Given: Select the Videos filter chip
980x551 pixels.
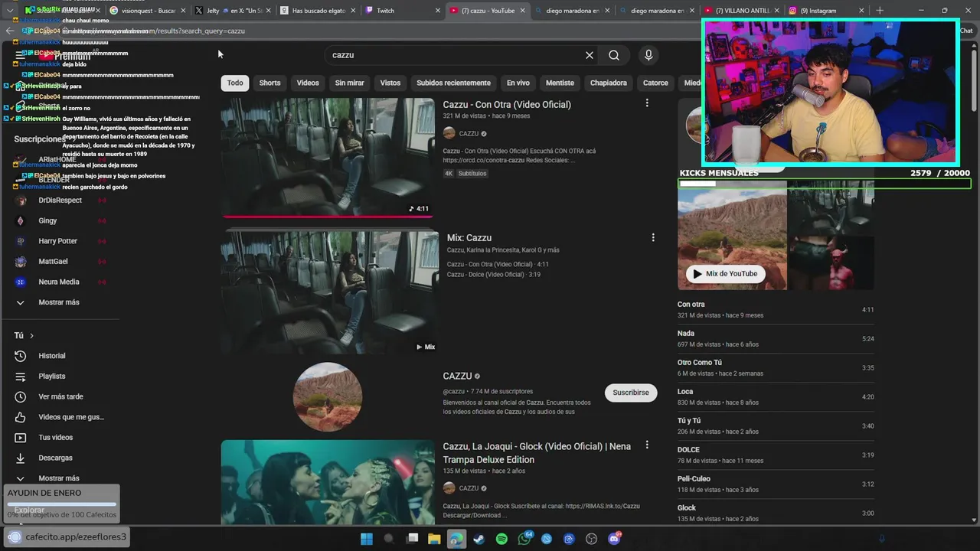Looking at the screenshot, I should click(x=308, y=83).
